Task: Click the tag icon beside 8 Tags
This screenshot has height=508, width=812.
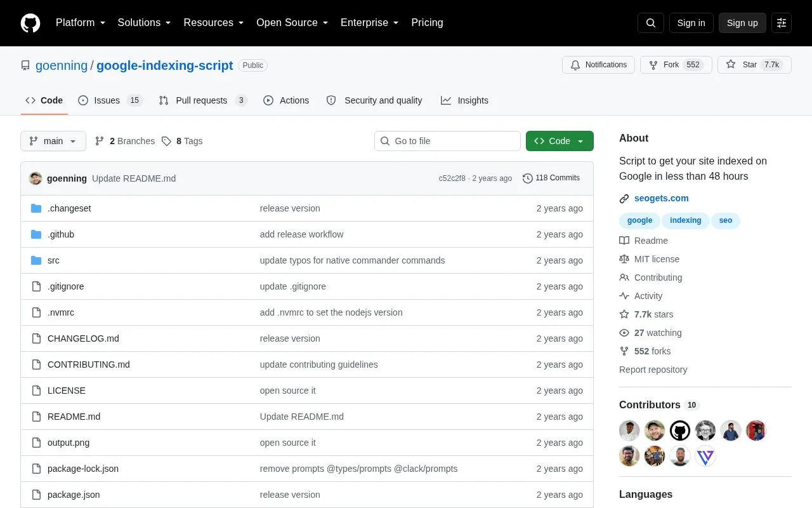Action: point(166,141)
